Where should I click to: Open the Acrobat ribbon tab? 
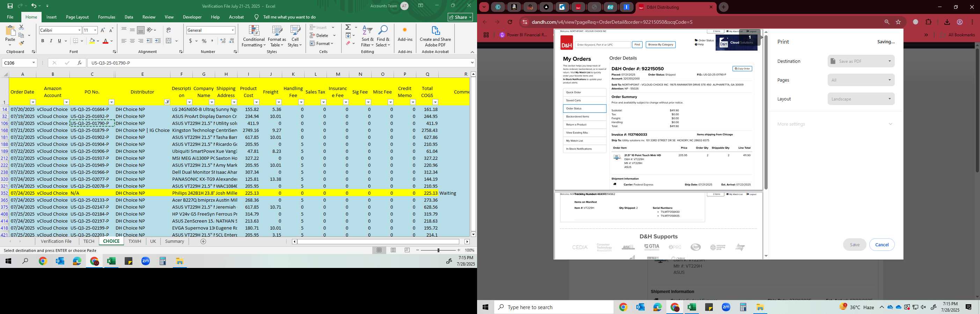pos(236,17)
